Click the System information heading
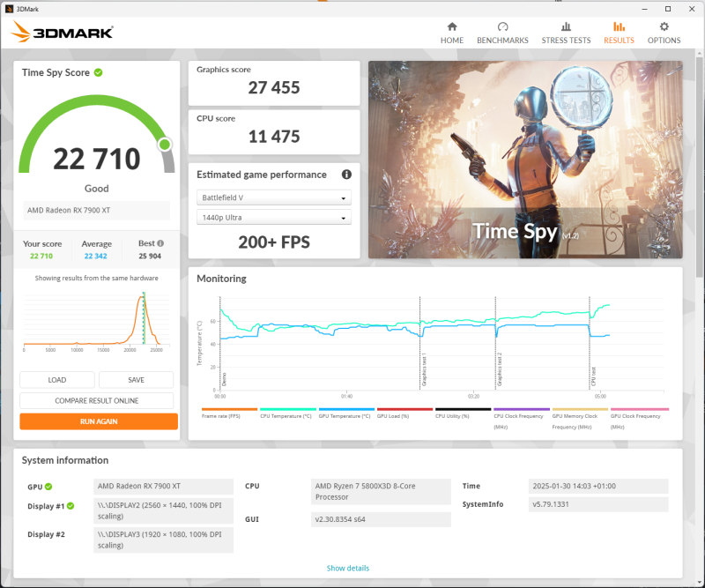Screen dimensions: 705x588 point(65,460)
